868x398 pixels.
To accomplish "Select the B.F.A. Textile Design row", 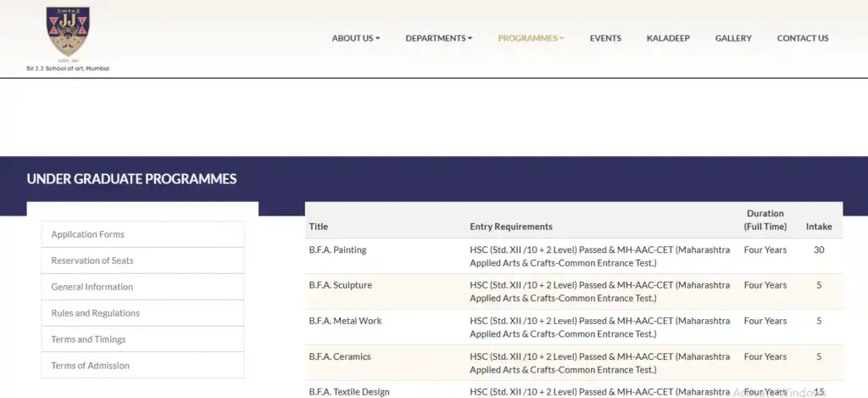I will (349, 392).
